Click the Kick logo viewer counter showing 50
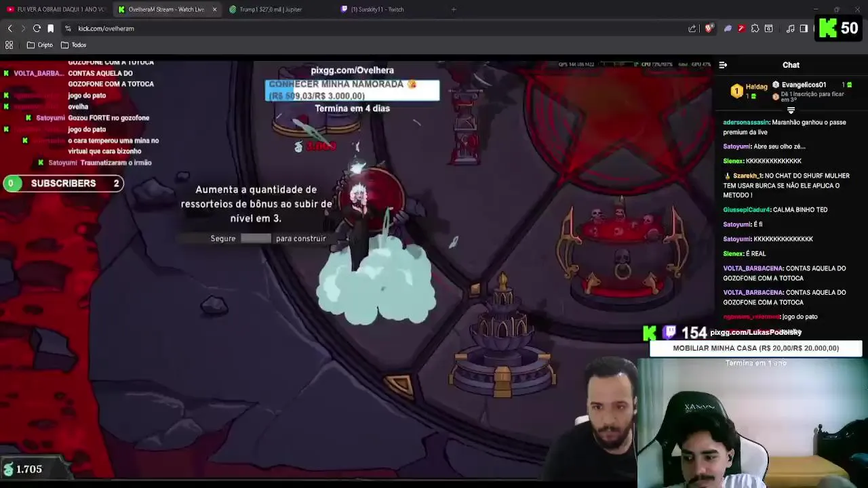 (839, 28)
